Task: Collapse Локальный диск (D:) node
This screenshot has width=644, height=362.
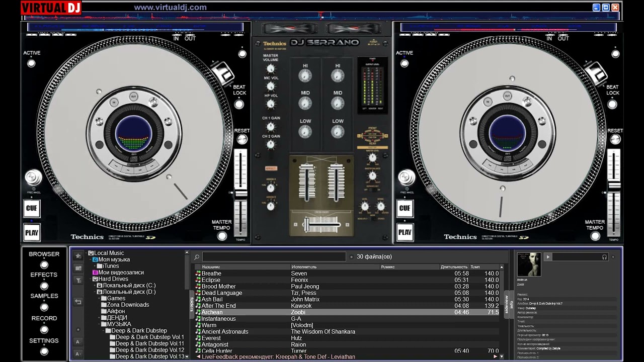Action: tap(95, 292)
